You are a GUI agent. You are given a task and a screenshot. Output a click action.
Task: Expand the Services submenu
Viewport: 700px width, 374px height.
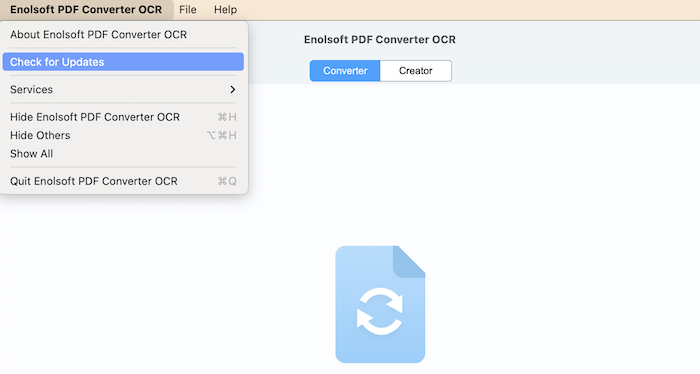coord(123,89)
